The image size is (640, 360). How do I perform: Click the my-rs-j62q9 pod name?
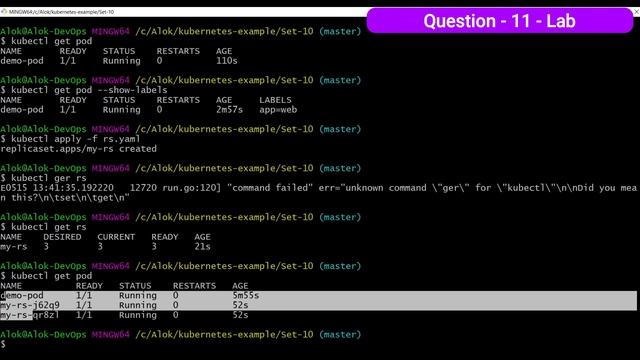tap(30, 305)
